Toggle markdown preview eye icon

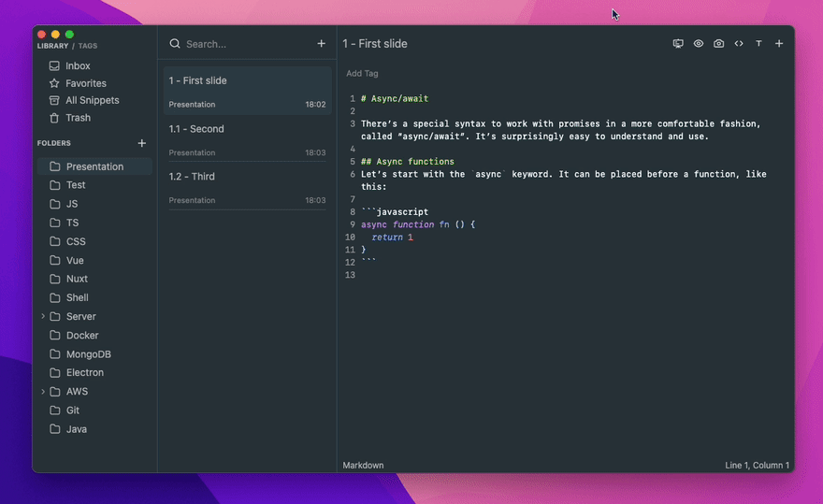pyautogui.click(x=698, y=44)
